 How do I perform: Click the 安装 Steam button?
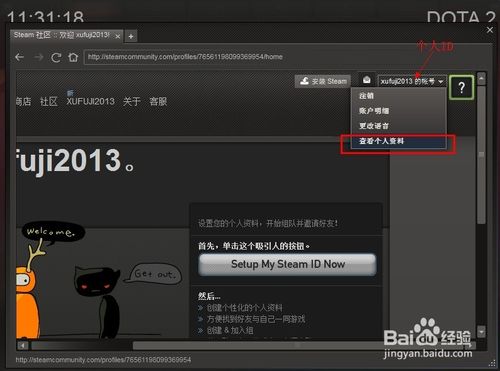[x=323, y=81]
